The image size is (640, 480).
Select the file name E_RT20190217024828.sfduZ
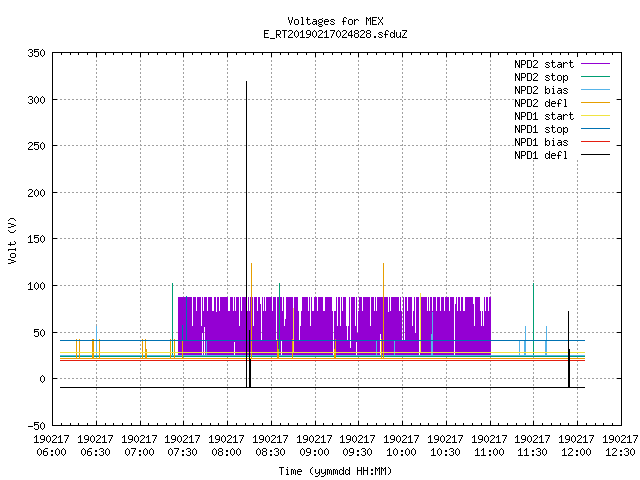[335, 34]
